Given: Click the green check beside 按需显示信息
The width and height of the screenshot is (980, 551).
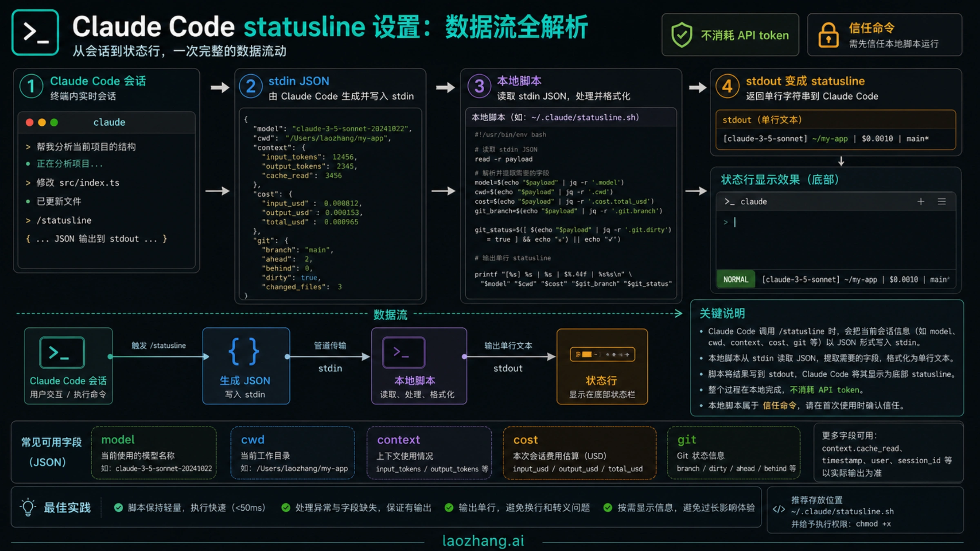Looking at the screenshot, I should click(608, 507).
